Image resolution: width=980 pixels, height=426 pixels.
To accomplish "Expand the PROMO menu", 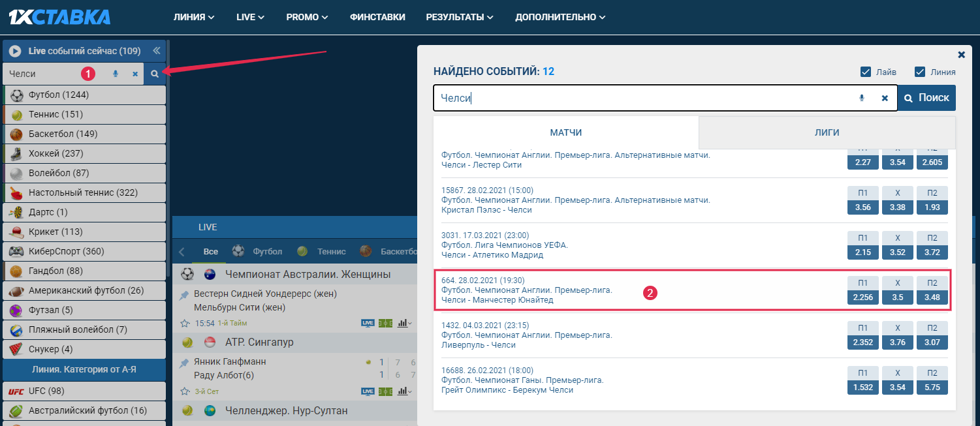I will [x=307, y=17].
